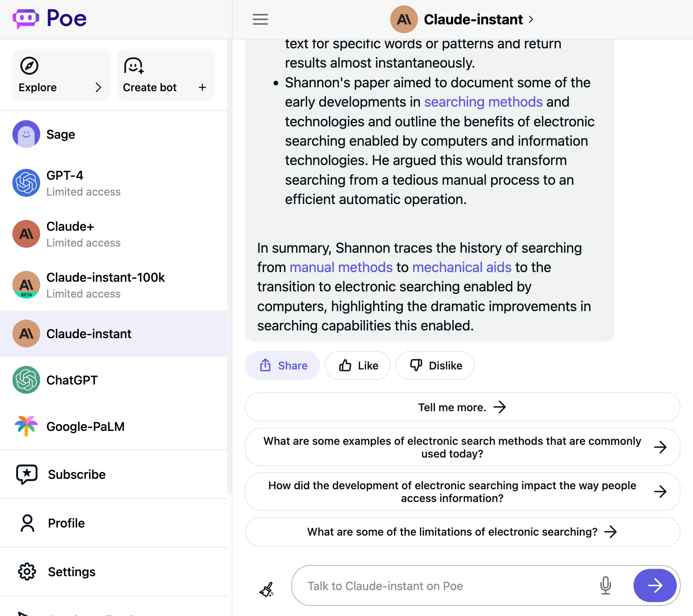Open the hamburger menu
The image size is (693, 616).
click(260, 19)
